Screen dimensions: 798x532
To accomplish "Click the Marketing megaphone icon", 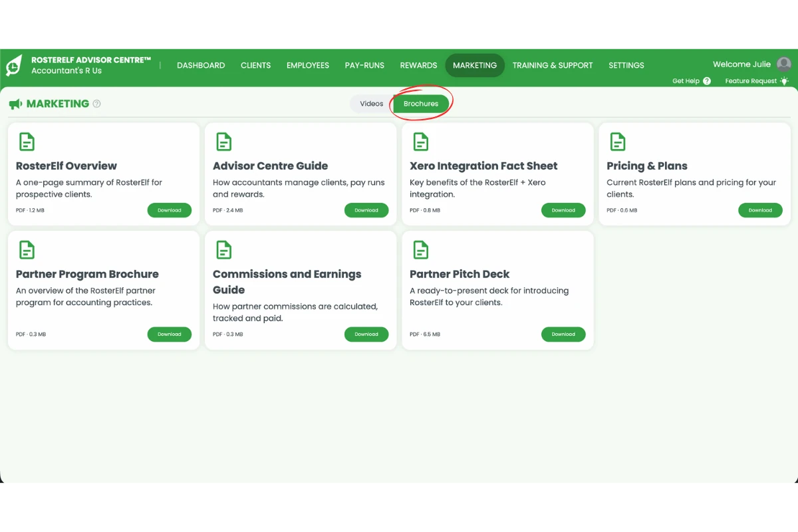I will 15,104.
